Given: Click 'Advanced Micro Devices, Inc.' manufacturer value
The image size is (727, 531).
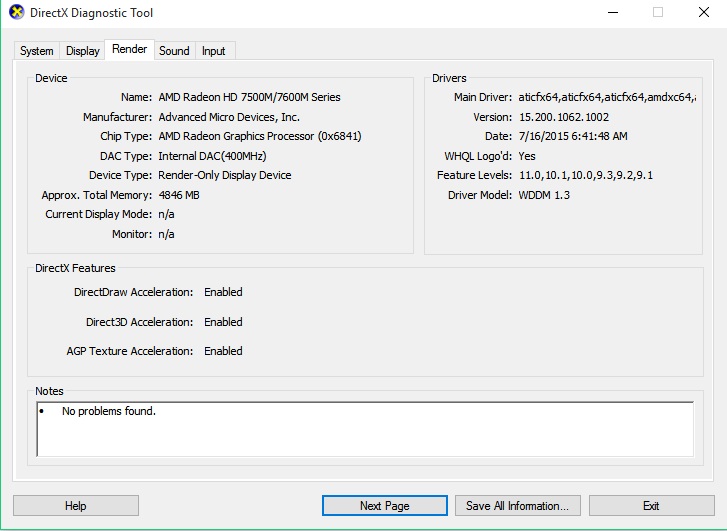Looking at the screenshot, I should 229,117.
